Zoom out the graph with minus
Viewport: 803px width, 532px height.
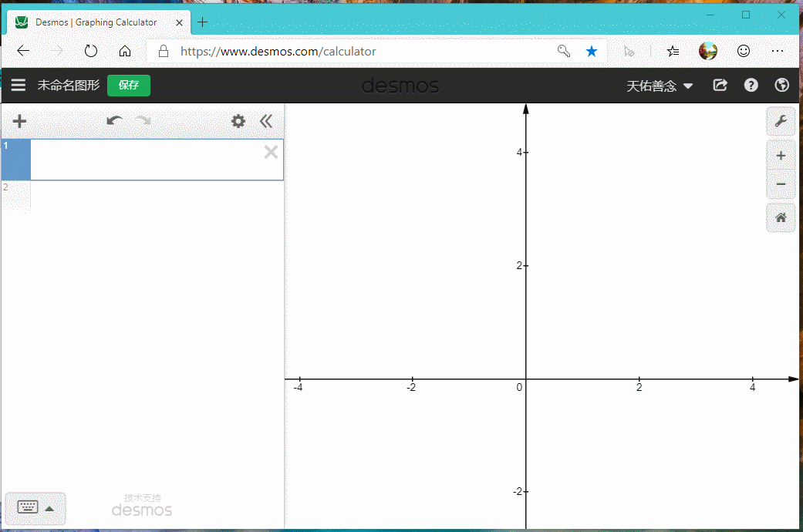(781, 184)
